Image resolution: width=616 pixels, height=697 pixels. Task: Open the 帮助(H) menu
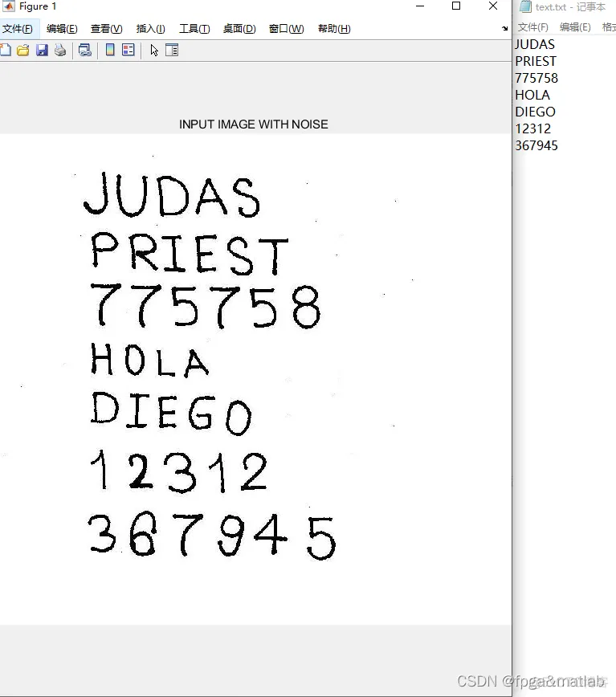[x=334, y=29]
